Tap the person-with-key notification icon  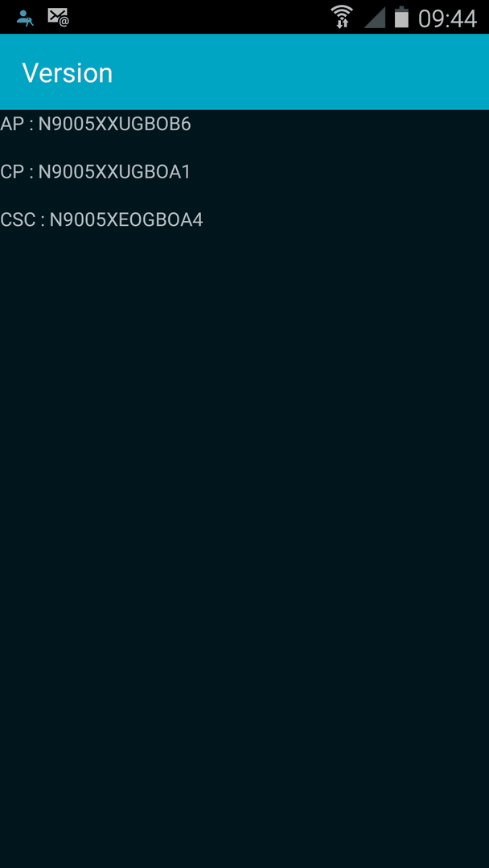point(25,18)
